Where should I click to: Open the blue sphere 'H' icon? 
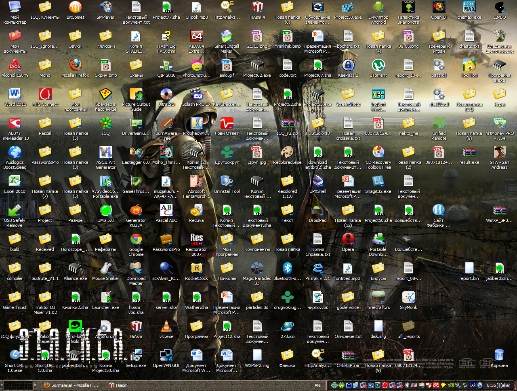click(439, 210)
